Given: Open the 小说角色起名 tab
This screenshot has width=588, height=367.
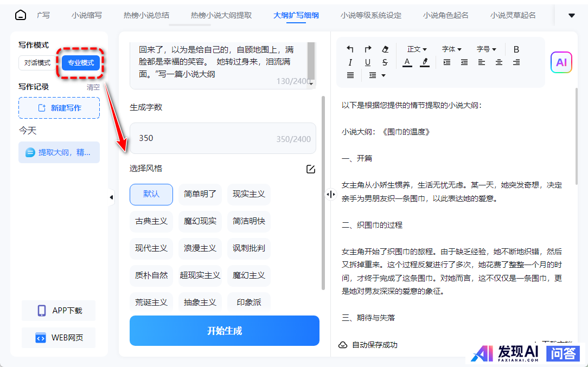Looking at the screenshot, I should [445, 15].
